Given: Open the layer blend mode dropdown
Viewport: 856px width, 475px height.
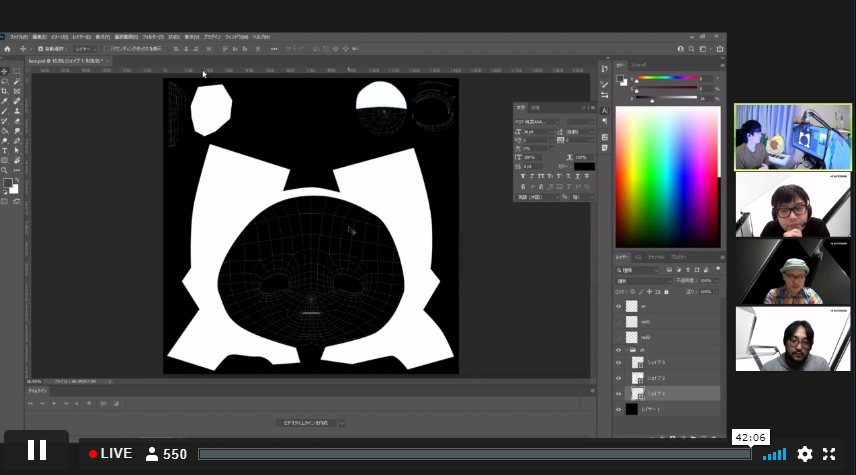Looking at the screenshot, I should (x=644, y=281).
